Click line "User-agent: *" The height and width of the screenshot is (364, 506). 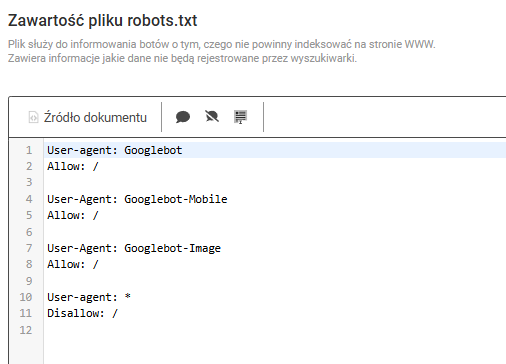point(89,297)
